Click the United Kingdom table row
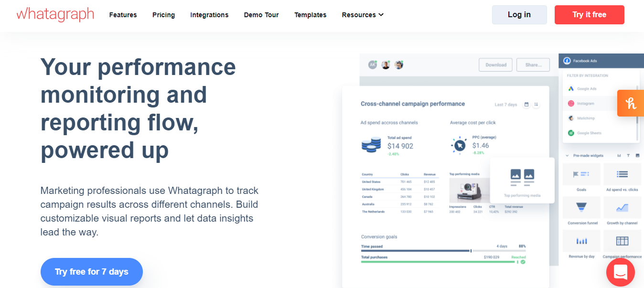 [399, 189]
